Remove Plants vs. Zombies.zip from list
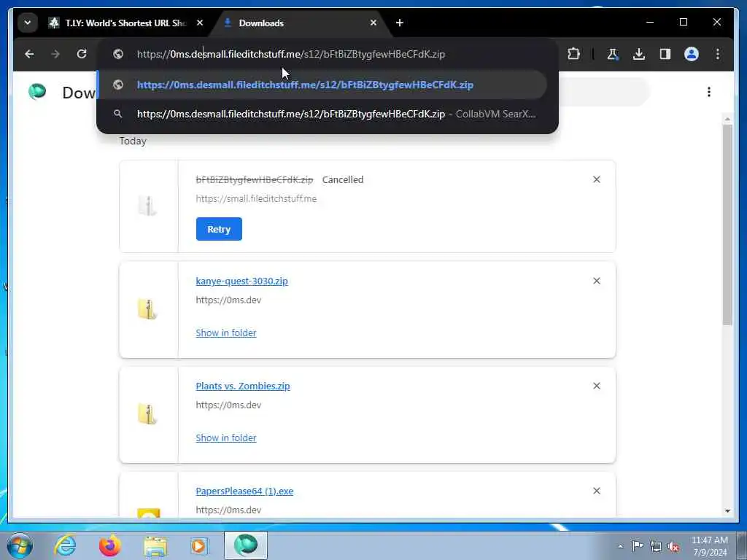The height and width of the screenshot is (560, 747). (x=597, y=386)
